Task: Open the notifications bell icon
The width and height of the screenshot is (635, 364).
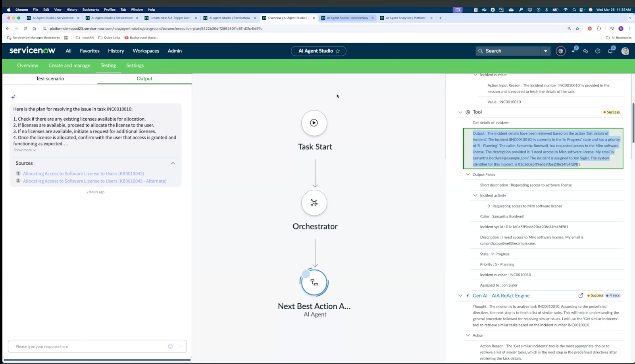Action: coord(610,51)
